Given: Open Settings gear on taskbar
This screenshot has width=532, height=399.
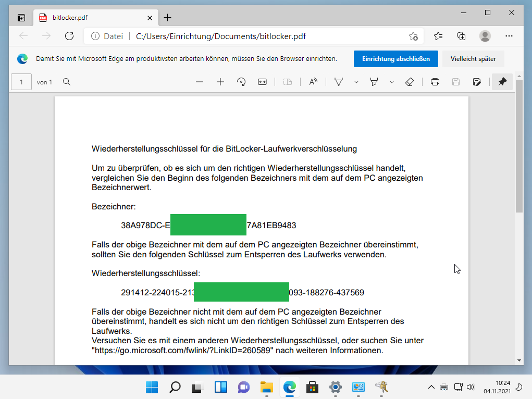Looking at the screenshot, I should pyautogui.click(x=335, y=387).
